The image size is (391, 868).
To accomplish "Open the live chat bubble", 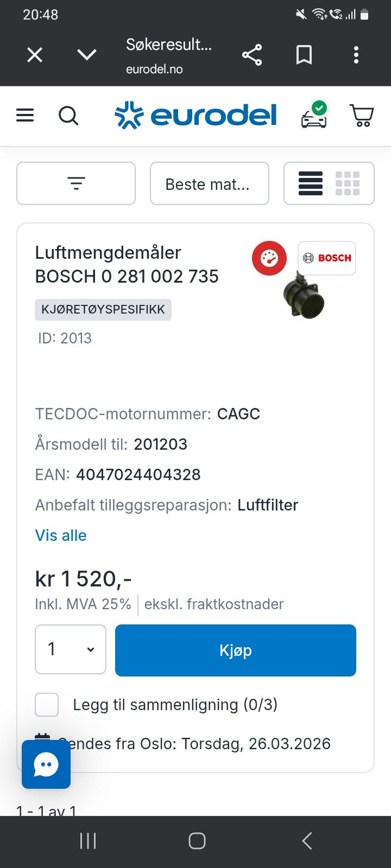I will coord(46,764).
